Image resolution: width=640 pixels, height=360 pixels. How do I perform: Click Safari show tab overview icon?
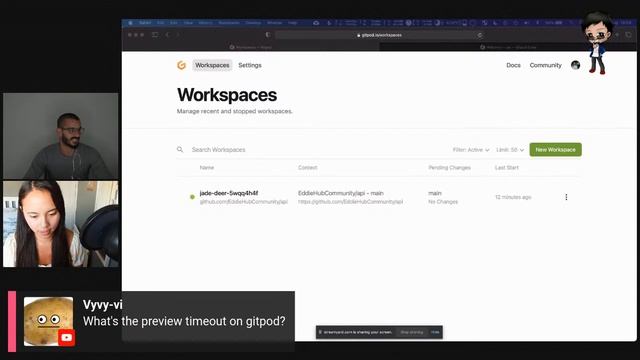click(x=628, y=35)
